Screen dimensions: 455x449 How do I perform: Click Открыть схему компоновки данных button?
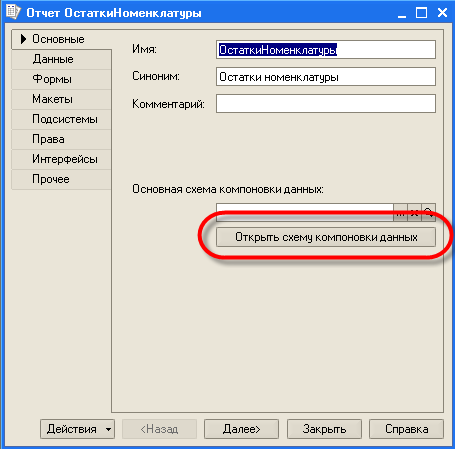pos(326,237)
